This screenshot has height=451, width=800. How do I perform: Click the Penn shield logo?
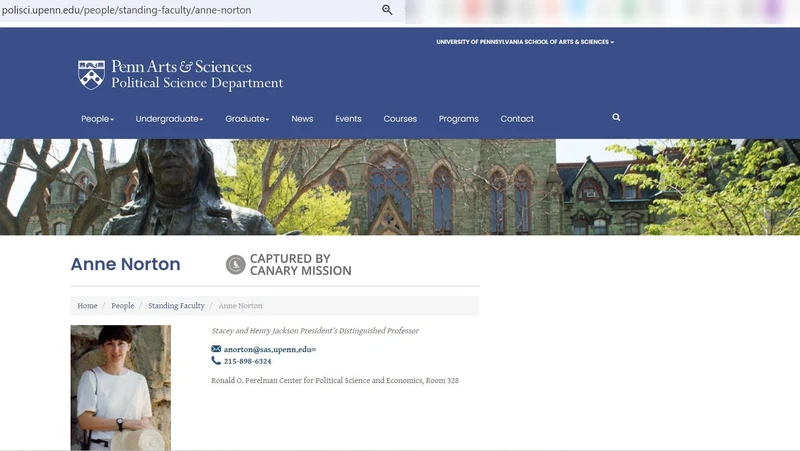coord(91,75)
